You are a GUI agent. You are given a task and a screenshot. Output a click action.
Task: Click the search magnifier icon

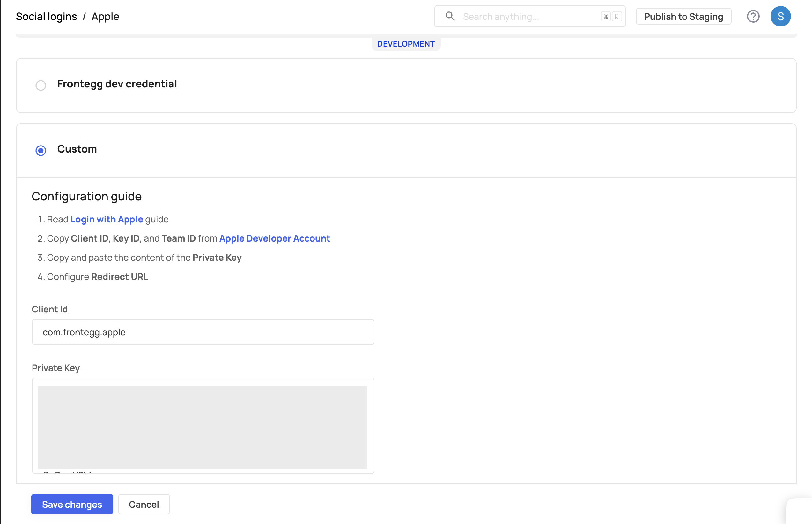pos(450,16)
